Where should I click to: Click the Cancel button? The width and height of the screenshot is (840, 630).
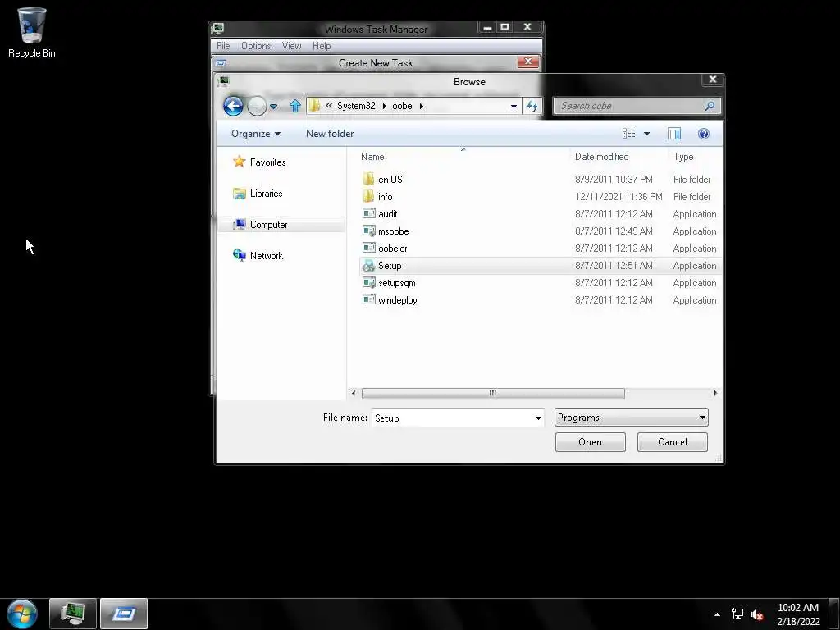673,442
